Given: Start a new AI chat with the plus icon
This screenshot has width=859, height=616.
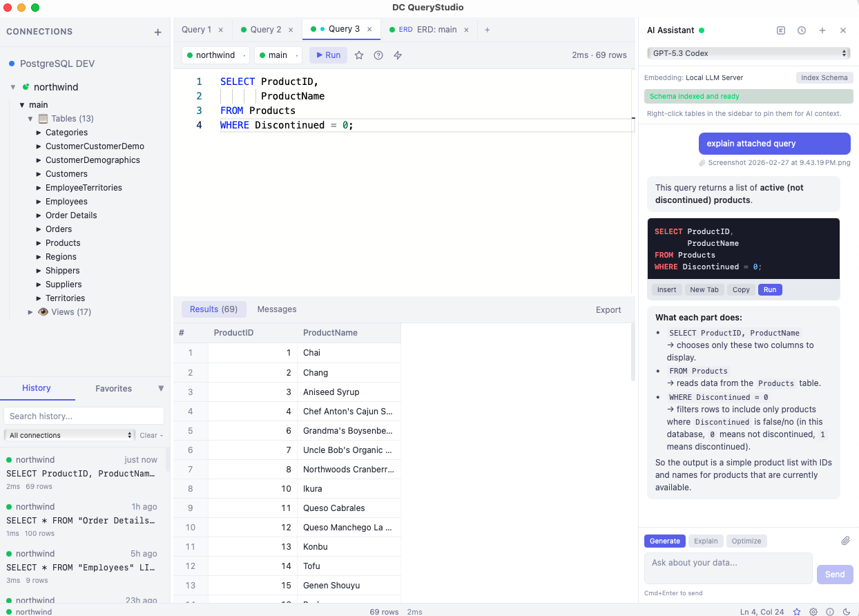Looking at the screenshot, I should click(x=822, y=30).
